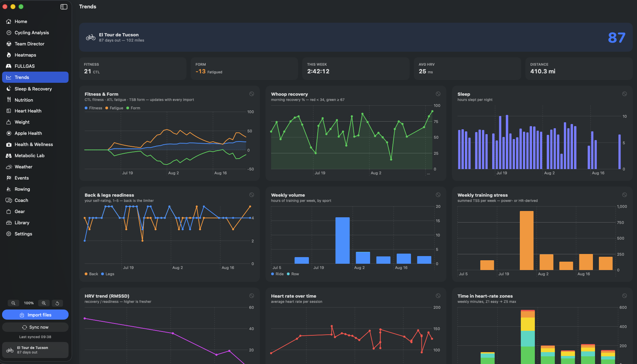The image size is (637, 364).
Task: Open options on Weekly training stress chart
Action: point(624,195)
